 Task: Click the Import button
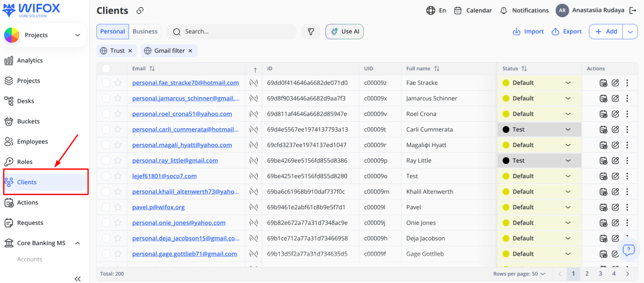point(528,31)
